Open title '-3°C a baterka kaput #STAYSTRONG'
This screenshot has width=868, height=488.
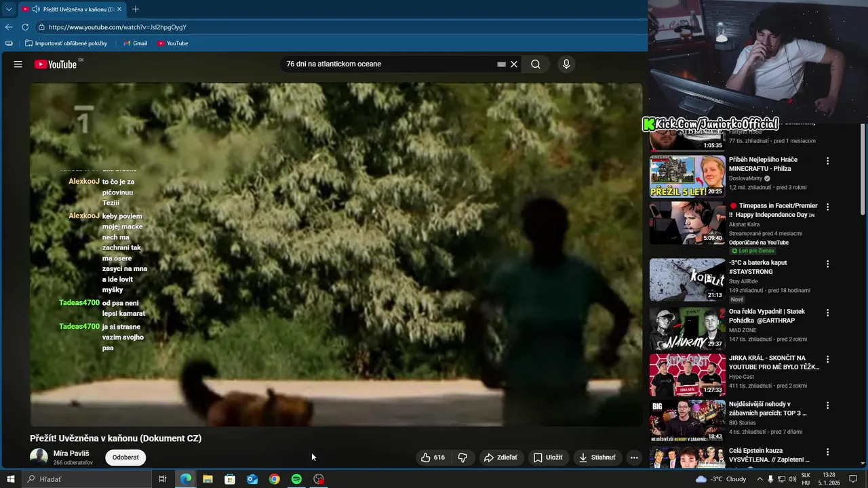758,267
